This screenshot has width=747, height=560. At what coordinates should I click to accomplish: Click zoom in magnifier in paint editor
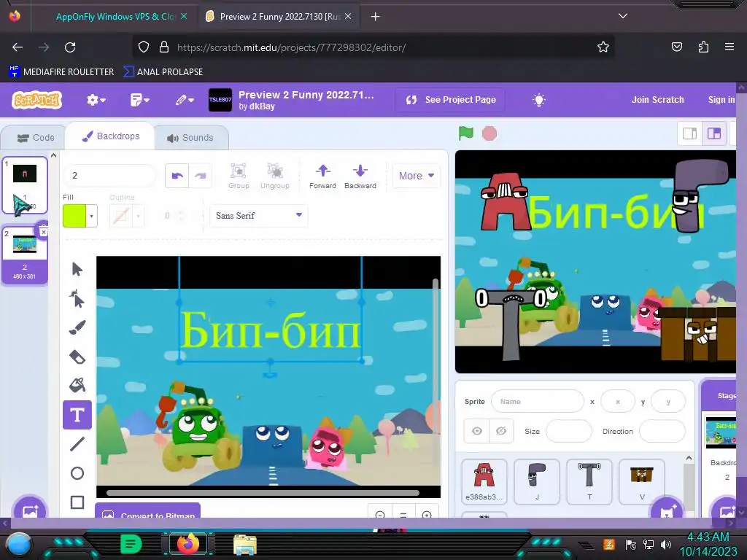(x=427, y=514)
